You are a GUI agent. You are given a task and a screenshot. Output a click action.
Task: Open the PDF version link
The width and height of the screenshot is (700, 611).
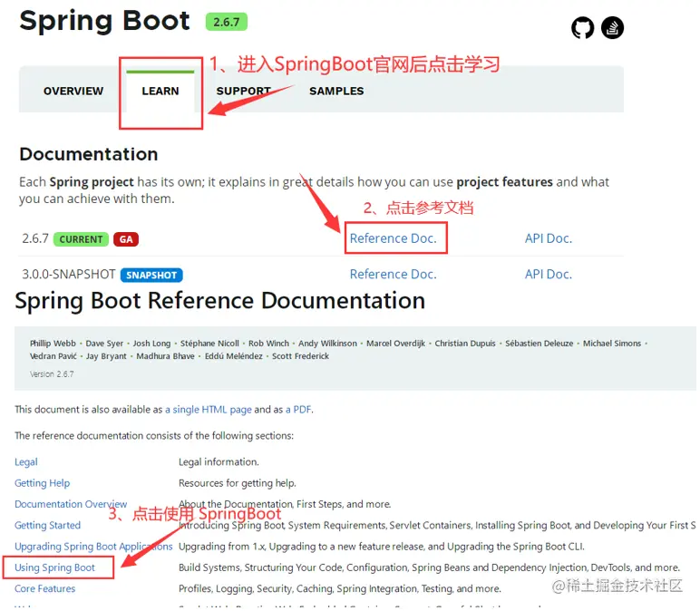pos(298,409)
